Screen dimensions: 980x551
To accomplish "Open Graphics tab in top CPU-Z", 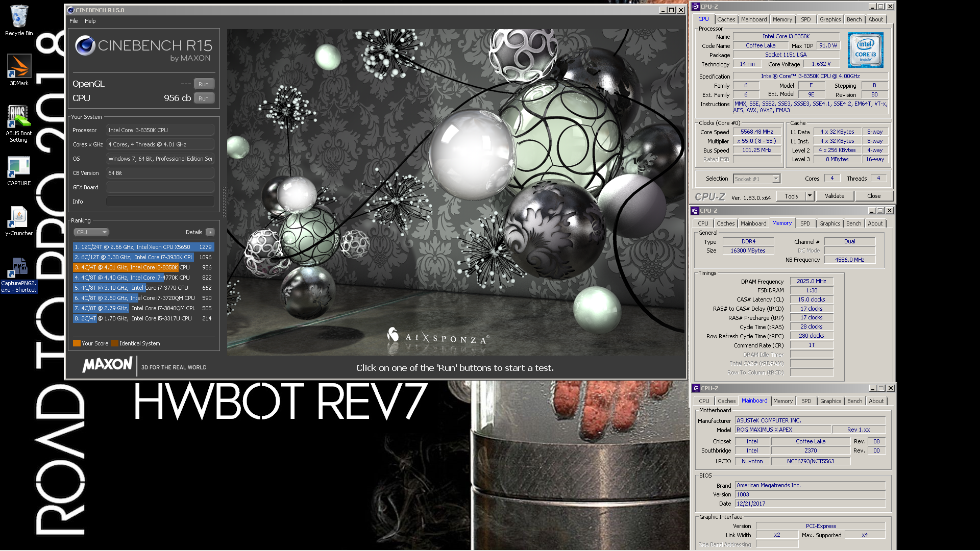I will point(830,19).
